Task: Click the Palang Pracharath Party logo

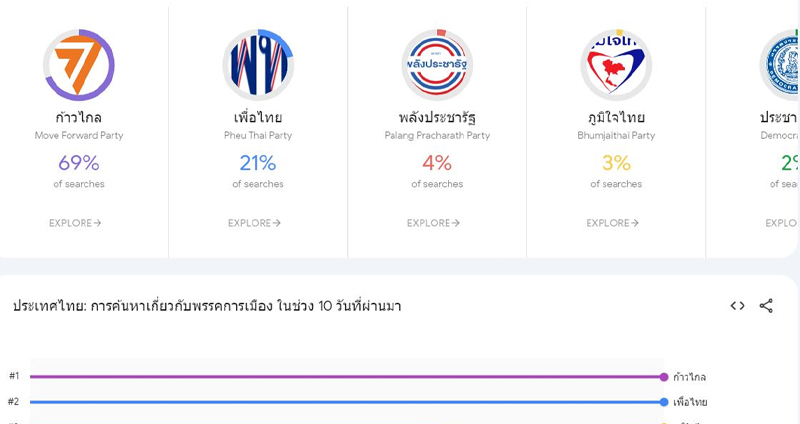Action: click(x=437, y=65)
